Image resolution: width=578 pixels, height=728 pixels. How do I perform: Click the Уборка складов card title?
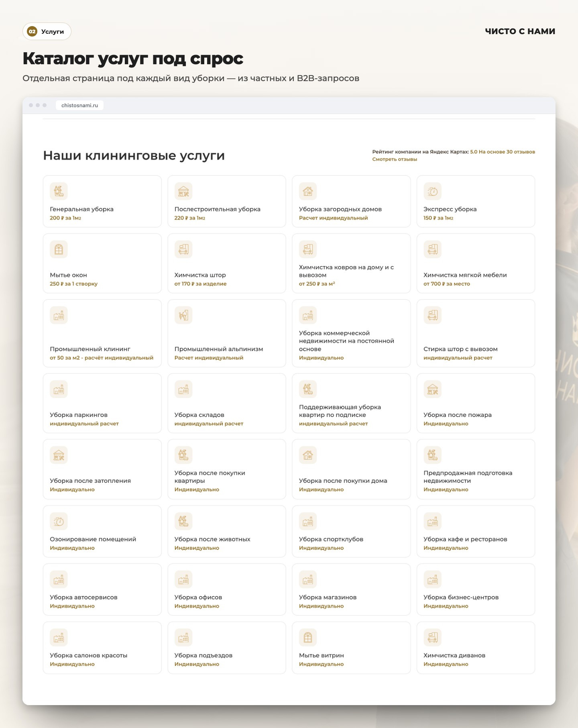[199, 415]
